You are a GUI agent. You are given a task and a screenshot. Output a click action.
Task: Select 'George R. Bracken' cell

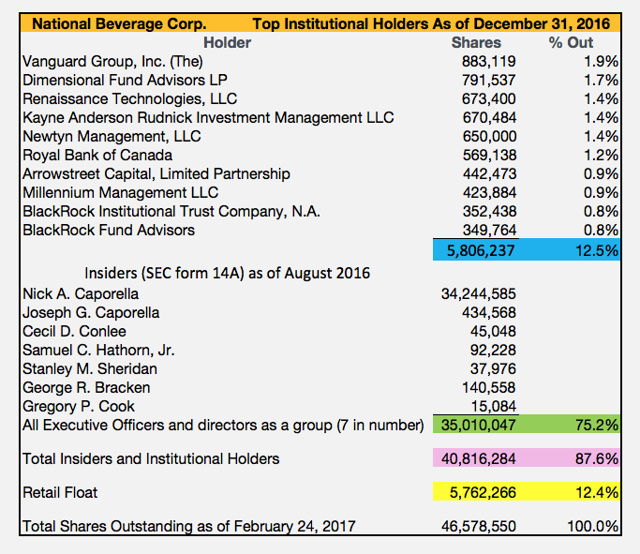[86, 388]
